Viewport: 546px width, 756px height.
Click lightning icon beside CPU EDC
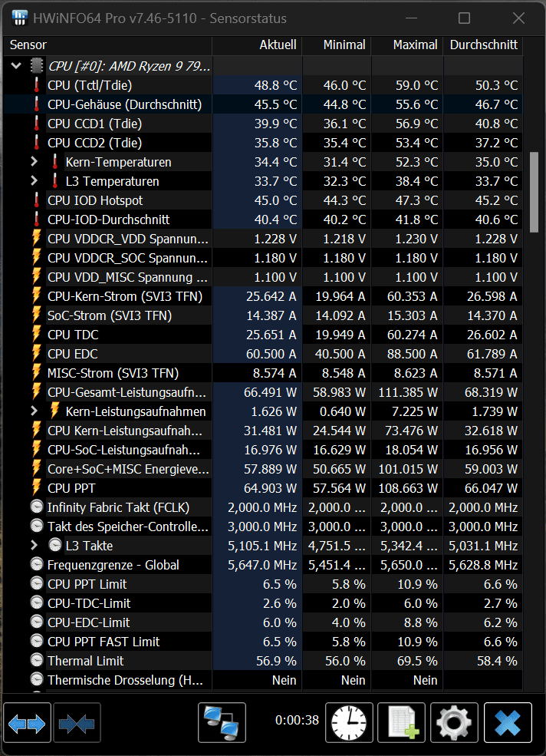(x=37, y=353)
